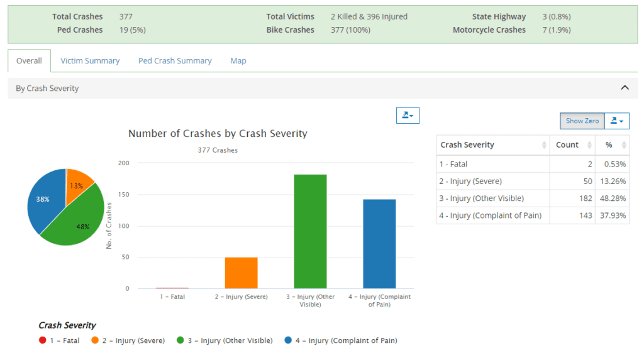
Task: Toggle Injury (Severe) legend item
Action: 128,340
